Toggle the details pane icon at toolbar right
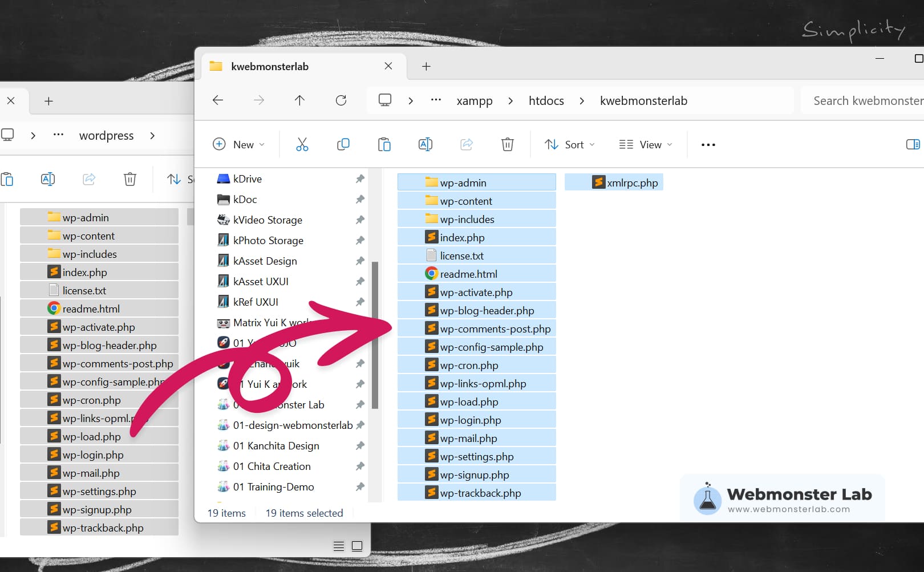Viewport: 924px width, 572px height. tap(913, 144)
